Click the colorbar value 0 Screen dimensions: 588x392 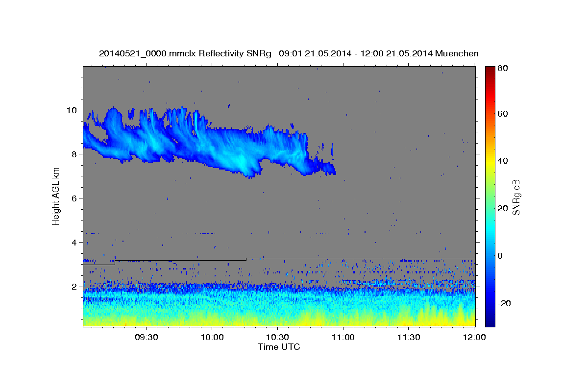click(x=501, y=256)
